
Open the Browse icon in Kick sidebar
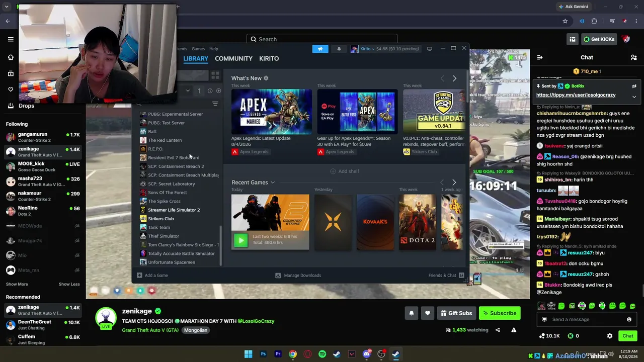[11, 73]
